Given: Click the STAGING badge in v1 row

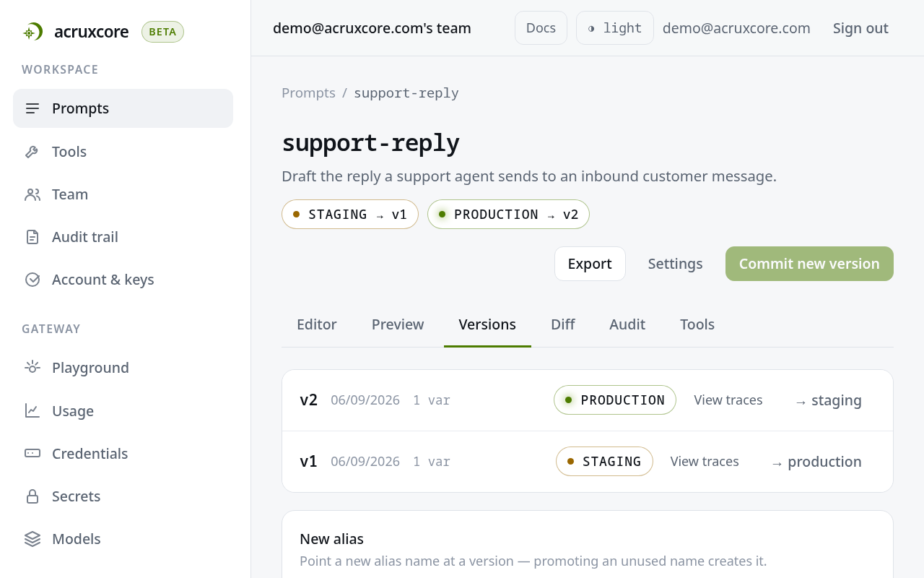Looking at the screenshot, I should (604, 462).
